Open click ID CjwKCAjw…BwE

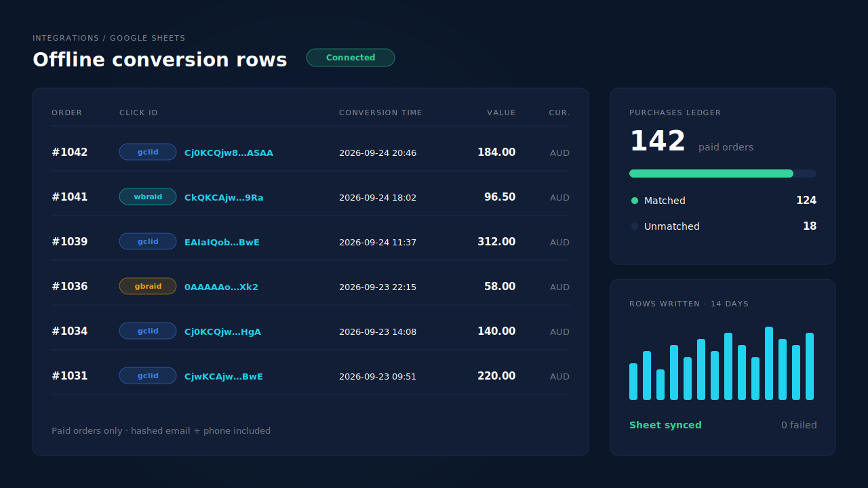pos(224,377)
